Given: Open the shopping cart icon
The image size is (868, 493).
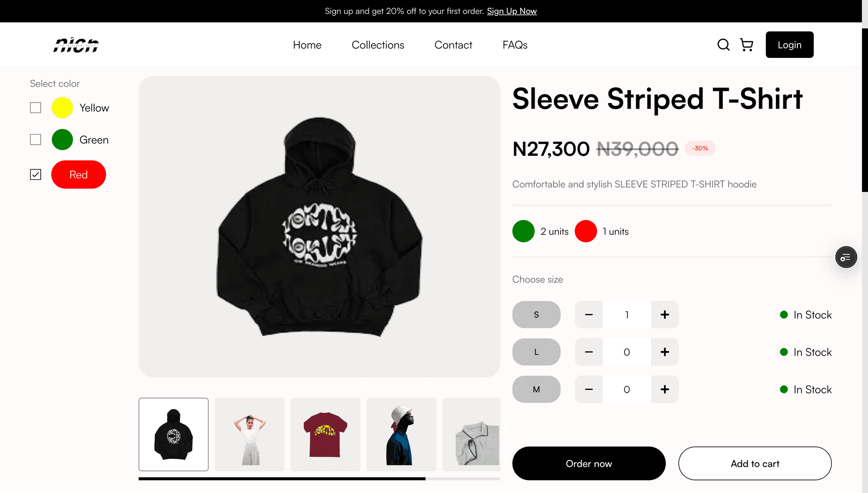Looking at the screenshot, I should pyautogui.click(x=747, y=45).
